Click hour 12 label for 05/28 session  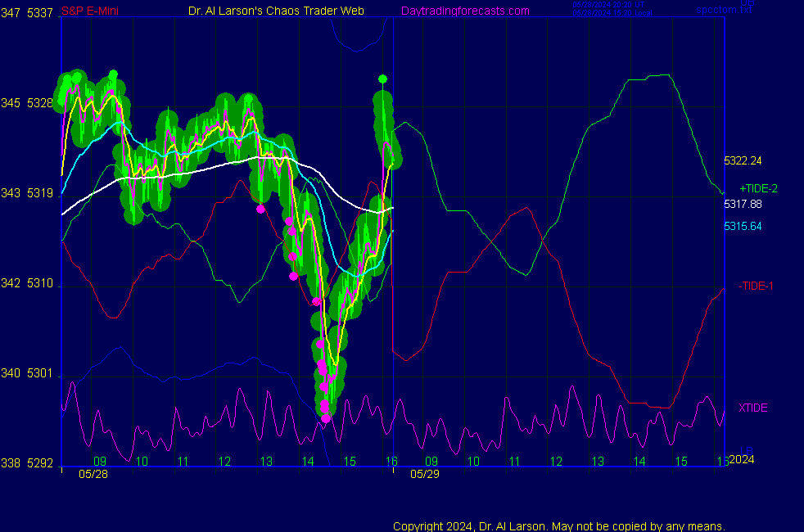224,462
